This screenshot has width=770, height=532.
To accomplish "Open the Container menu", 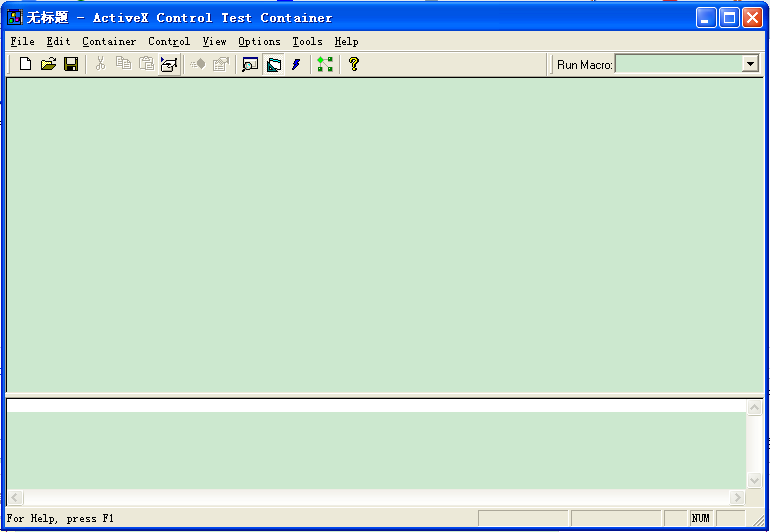I will click(x=109, y=42).
